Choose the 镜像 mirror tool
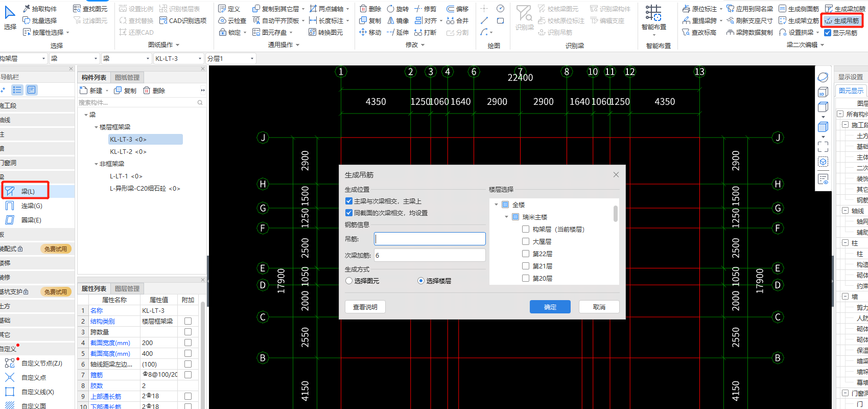 pos(391,20)
